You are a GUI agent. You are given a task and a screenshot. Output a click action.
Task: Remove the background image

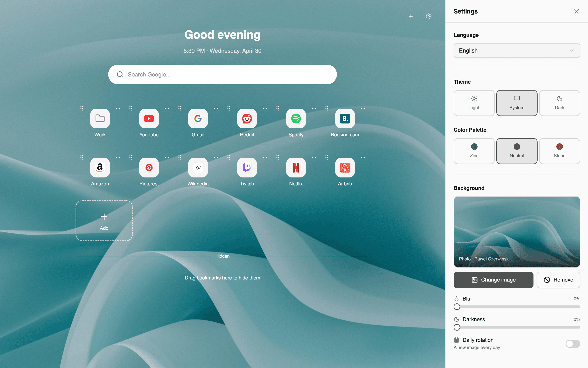[558, 280]
